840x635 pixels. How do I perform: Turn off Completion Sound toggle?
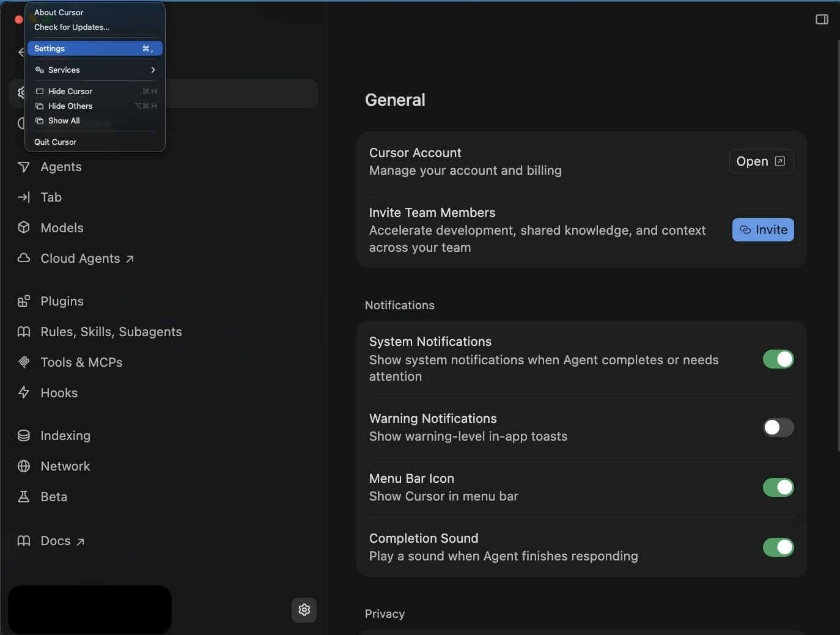(778, 547)
